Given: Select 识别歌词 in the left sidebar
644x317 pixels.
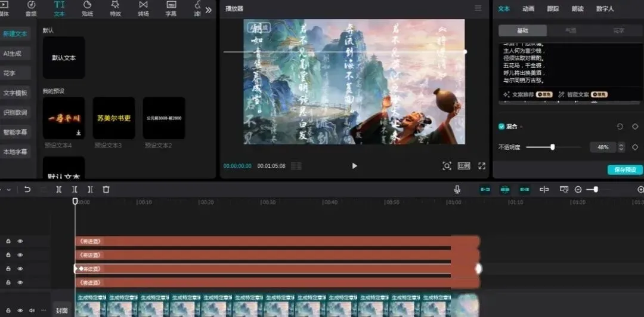Looking at the screenshot, I should [x=15, y=113].
